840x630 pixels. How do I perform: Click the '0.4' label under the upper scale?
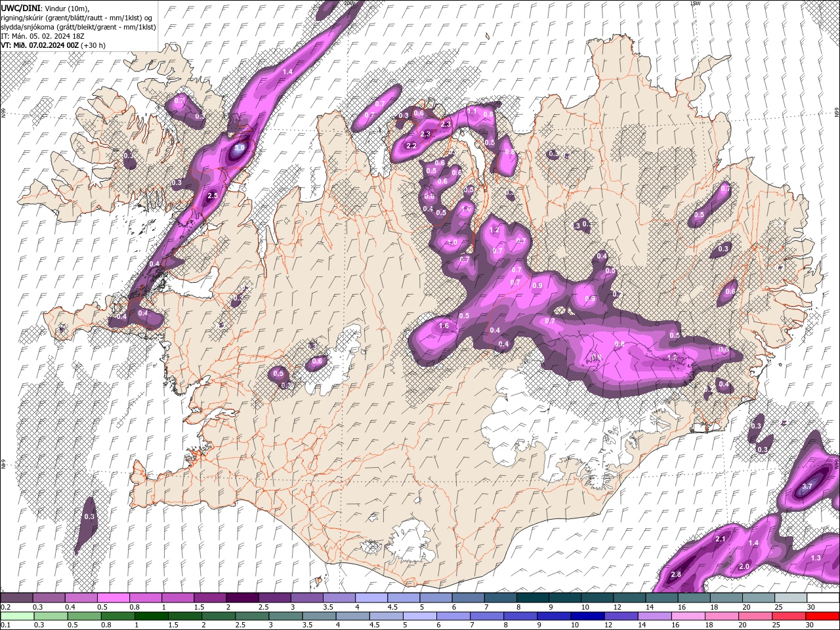(x=70, y=607)
